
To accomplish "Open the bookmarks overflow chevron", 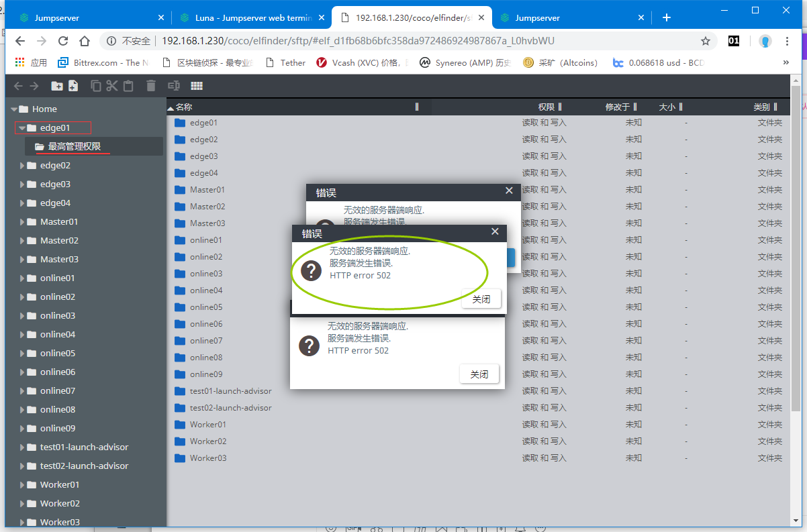I will point(786,62).
